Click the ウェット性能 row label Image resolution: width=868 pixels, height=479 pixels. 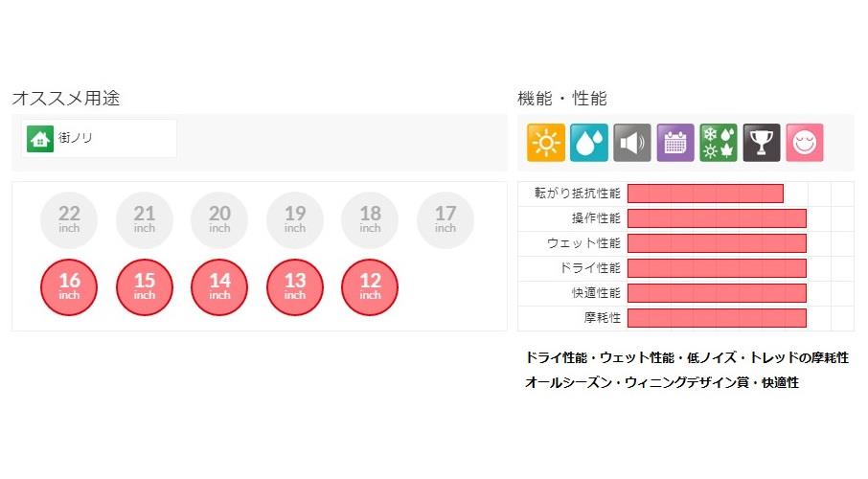point(583,243)
